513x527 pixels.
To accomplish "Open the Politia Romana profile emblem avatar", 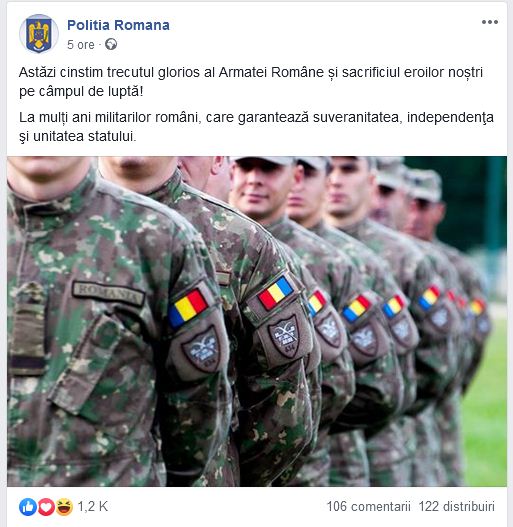I will (x=39, y=34).
